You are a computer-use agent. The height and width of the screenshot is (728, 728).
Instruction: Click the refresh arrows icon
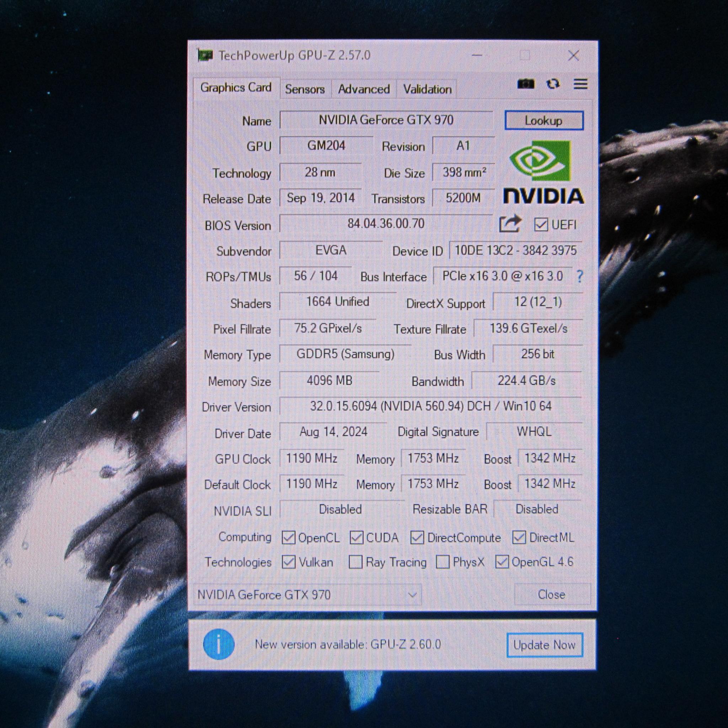pos(553,84)
